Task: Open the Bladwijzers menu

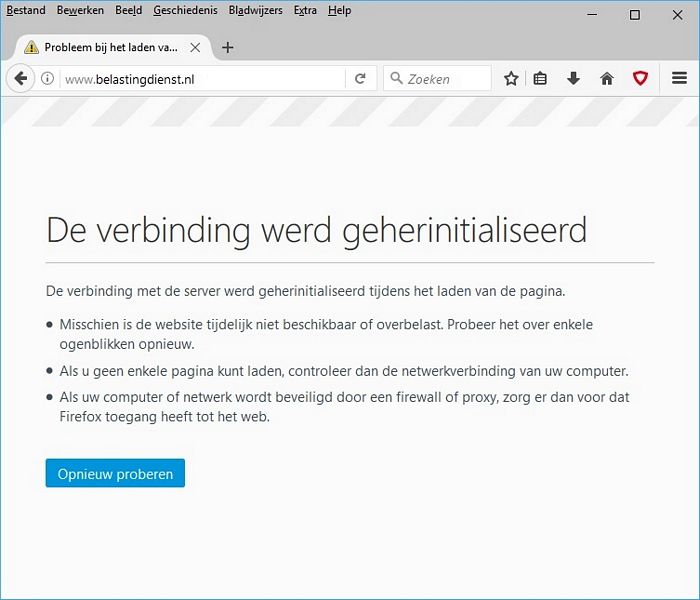Action: [x=255, y=11]
